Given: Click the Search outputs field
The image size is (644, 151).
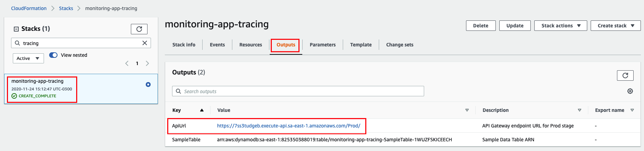Looking at the screenshot, I should click(x=298, y=91).
